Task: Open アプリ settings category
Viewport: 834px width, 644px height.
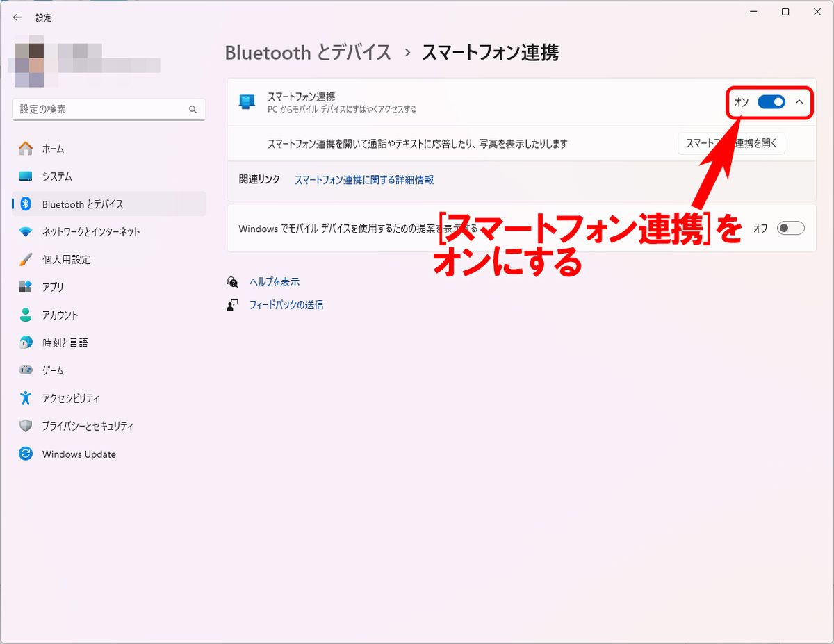Action: pos(109,287)
